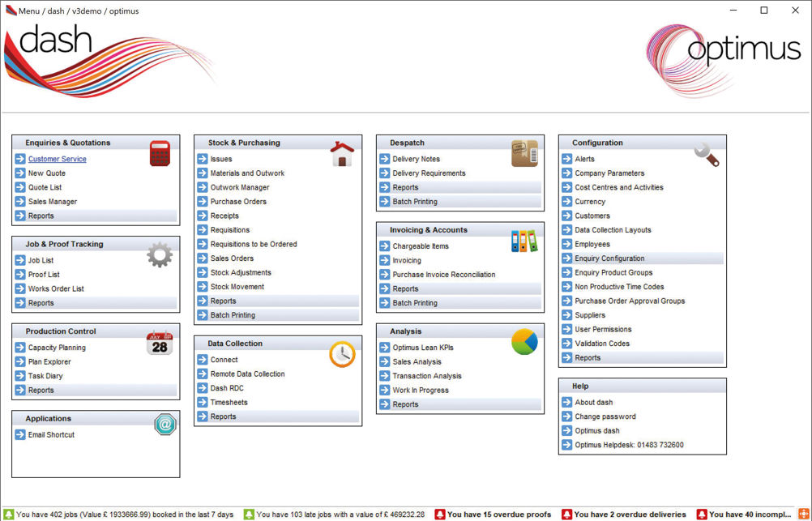Click the wrench icon in Configuration
The image size is (812, 521).
pos(707,154)
